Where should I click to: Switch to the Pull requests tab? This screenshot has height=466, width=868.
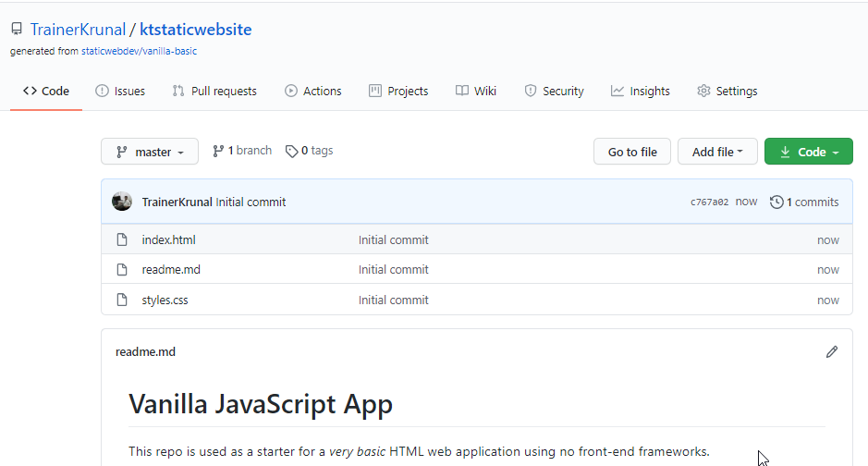click(x=214, y=91)
